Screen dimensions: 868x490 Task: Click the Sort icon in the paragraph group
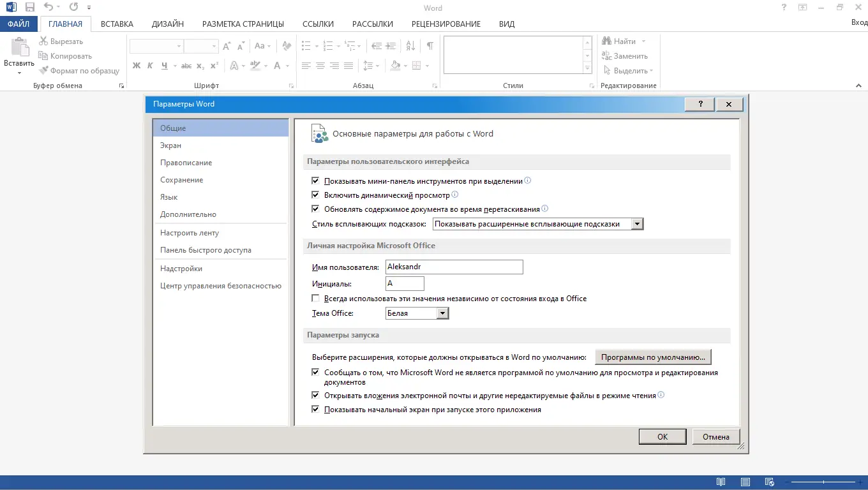coord(411,47)
